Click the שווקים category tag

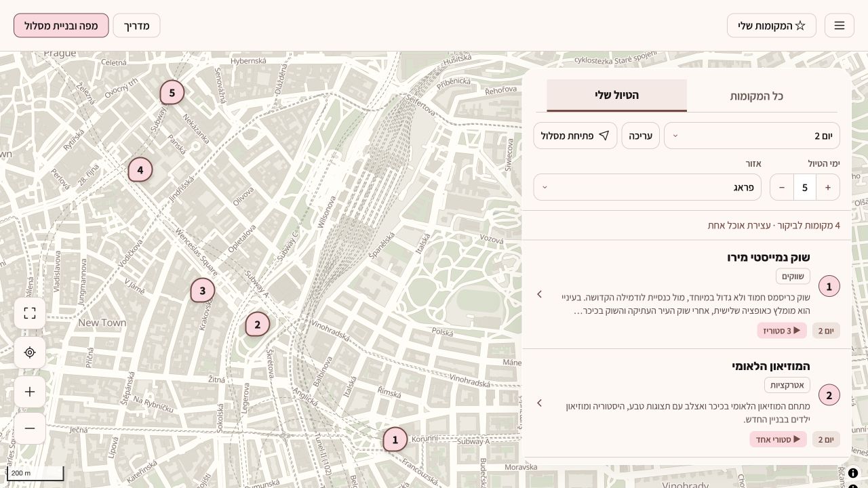[x=793, y=276]
